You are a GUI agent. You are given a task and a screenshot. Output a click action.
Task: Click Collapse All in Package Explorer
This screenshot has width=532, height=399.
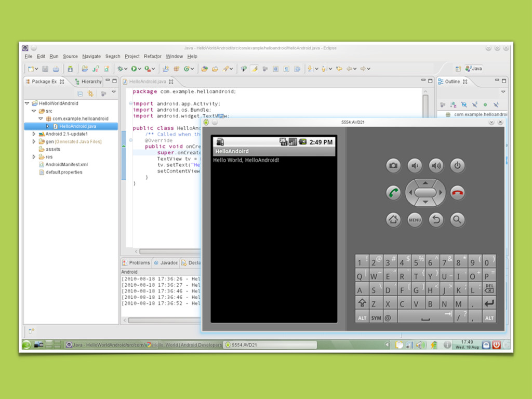click(80, 94)
